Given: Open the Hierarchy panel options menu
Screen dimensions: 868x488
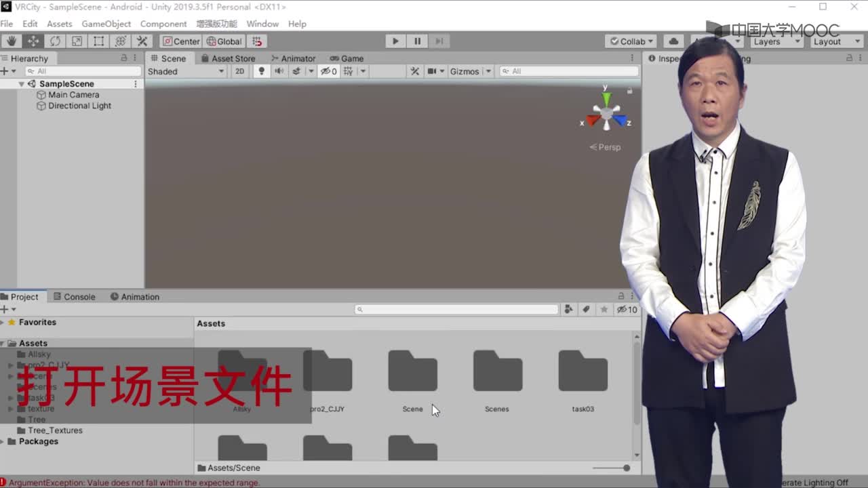Looking at the screenshot, I should [x=136, y=58].
